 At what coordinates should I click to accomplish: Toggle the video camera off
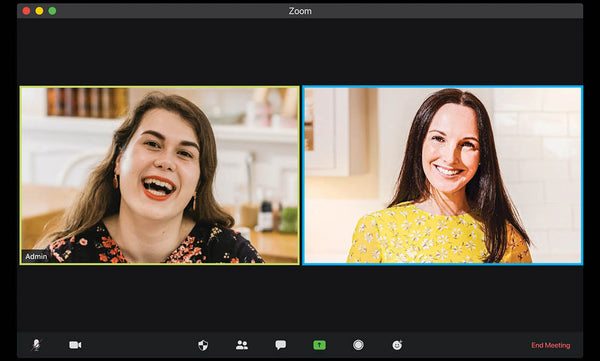click(75, 345)
